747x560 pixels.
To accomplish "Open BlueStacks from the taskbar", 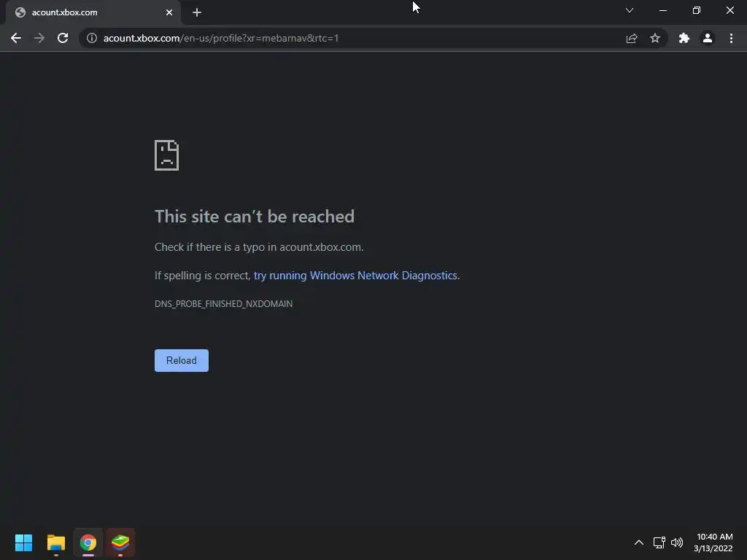I will click(120, 542).
